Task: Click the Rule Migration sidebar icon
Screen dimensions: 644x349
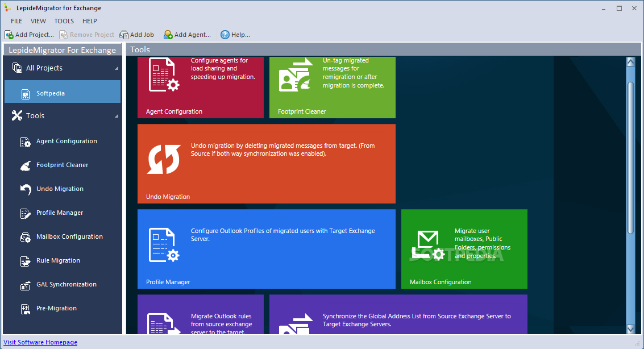Action: coord(26,261)
